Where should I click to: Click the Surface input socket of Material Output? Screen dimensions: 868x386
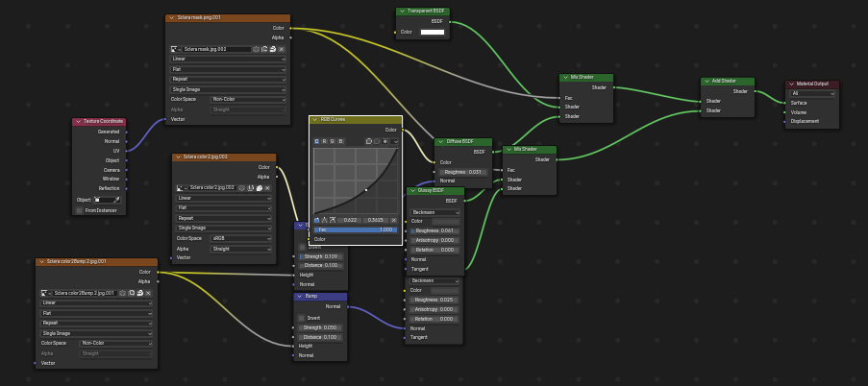point(785,103)
